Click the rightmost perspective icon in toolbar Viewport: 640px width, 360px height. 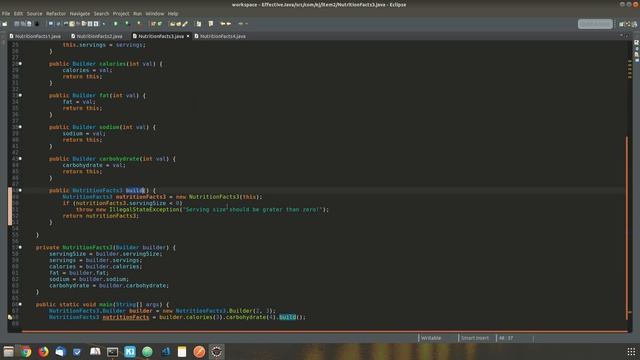pos(635,24)
